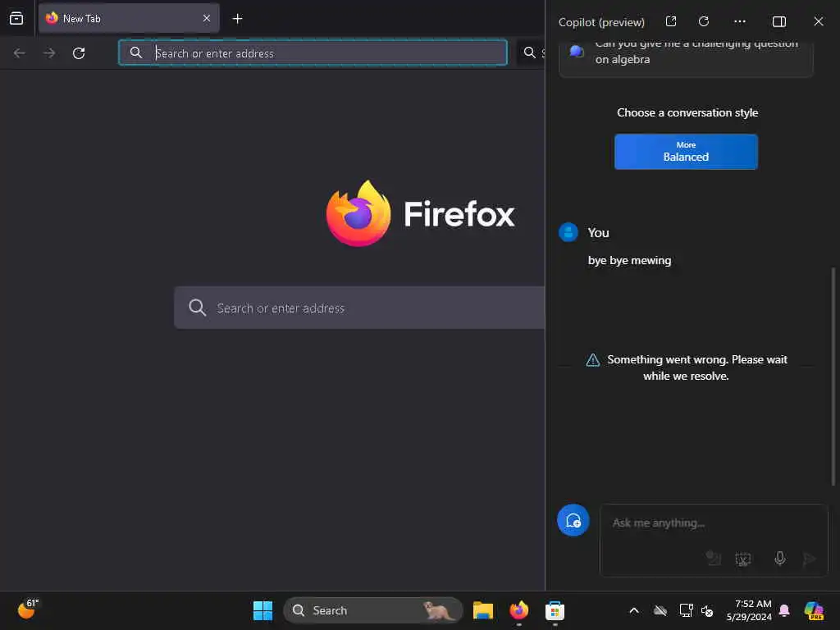Close the New Tab tab

[206, 19]
